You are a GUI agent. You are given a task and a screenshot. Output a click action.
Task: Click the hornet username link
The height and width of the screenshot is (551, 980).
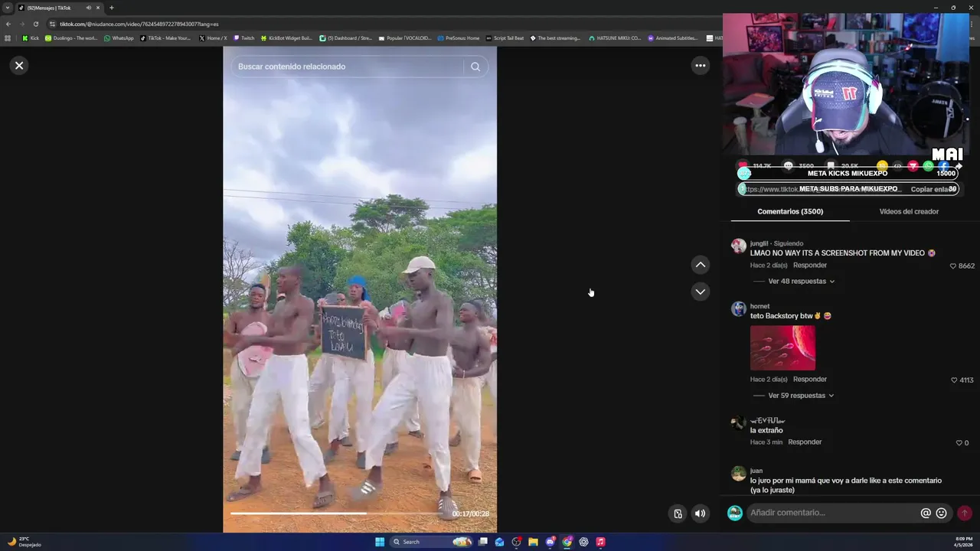[759, 306]
